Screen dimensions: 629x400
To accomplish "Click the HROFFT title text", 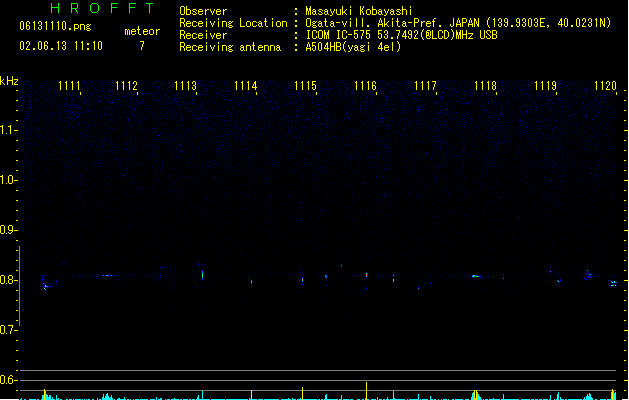I will (x=102, y=8).
